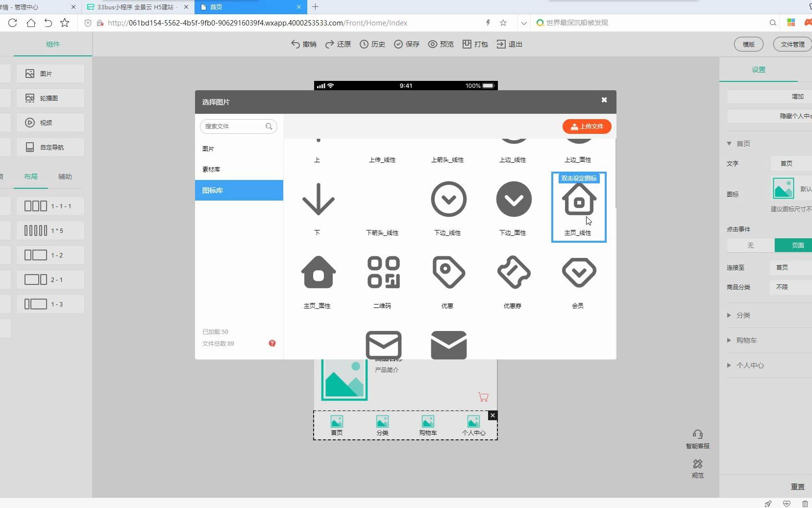Insert the 2-1 column layout
Screen dimensions: 812x508
pos(50,279)
